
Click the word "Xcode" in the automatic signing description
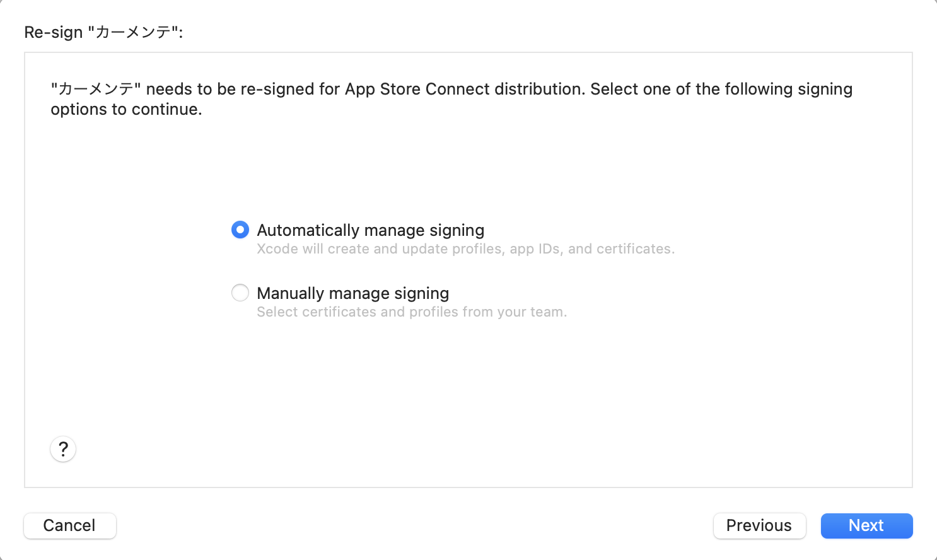277,249
